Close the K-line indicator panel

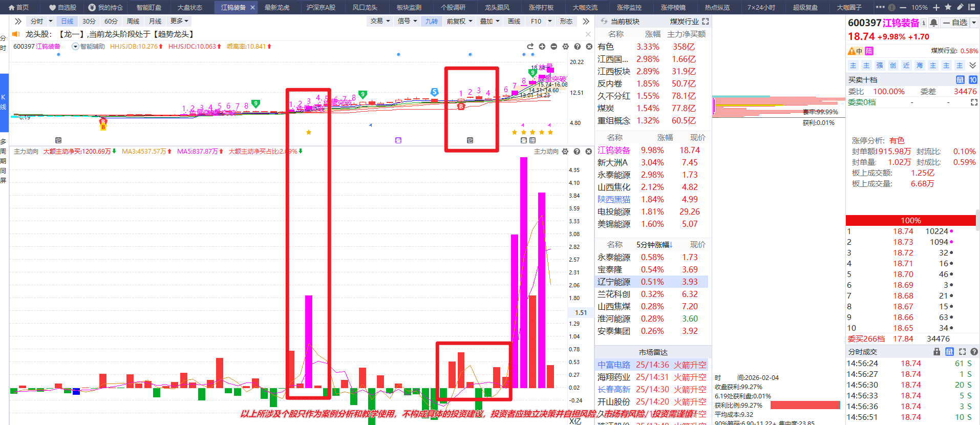589,47
